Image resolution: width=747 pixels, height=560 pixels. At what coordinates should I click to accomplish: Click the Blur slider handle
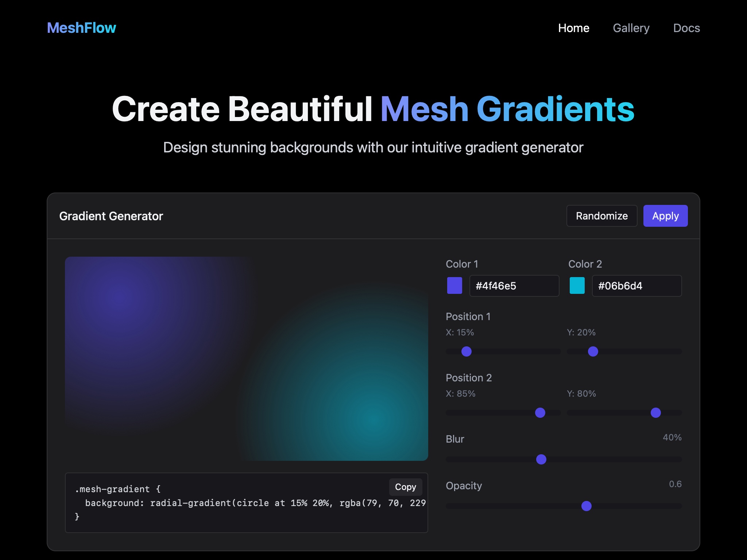(542, 460)
